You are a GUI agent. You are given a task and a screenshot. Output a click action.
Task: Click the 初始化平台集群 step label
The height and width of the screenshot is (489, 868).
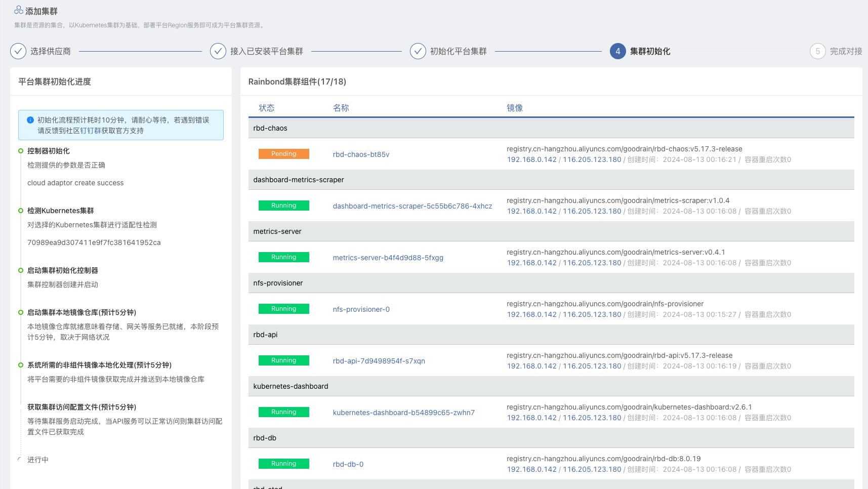click(x=459, y=51)
